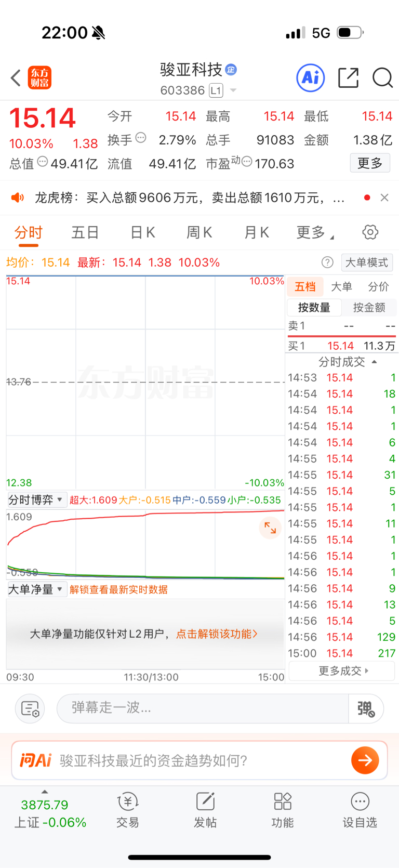Toggle 大单模式 mode
399x868 pixels.
pos(367,262)
